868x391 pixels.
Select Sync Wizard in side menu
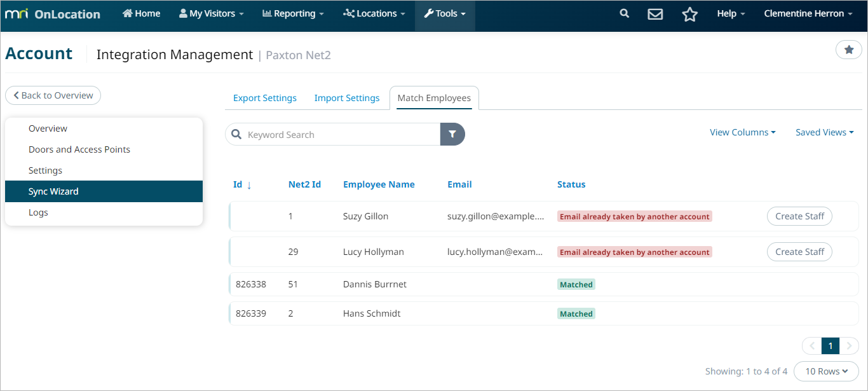tap(104, 191)
